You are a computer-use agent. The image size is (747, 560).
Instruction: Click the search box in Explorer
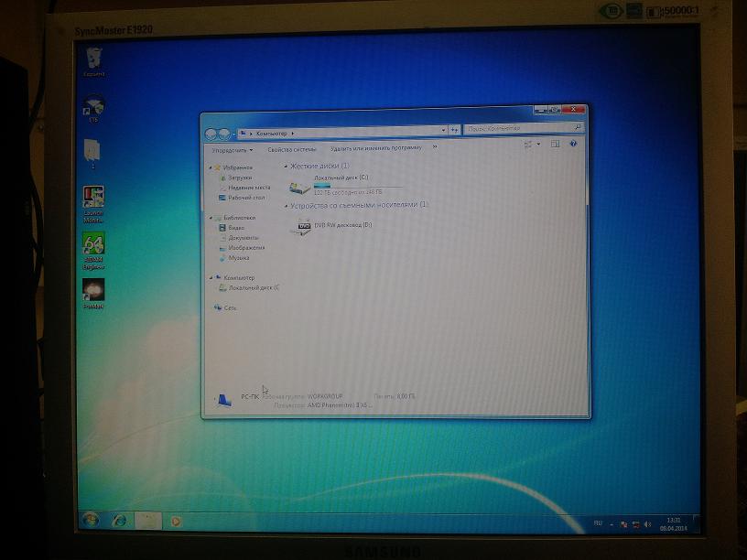522,129
